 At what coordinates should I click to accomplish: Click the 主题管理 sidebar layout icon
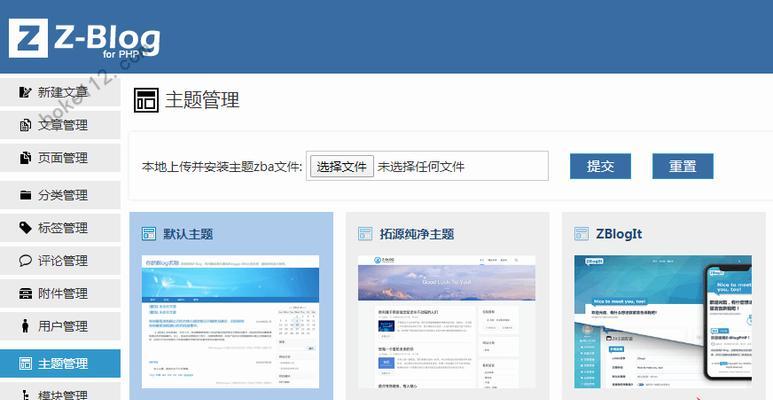tap(25, 364)
